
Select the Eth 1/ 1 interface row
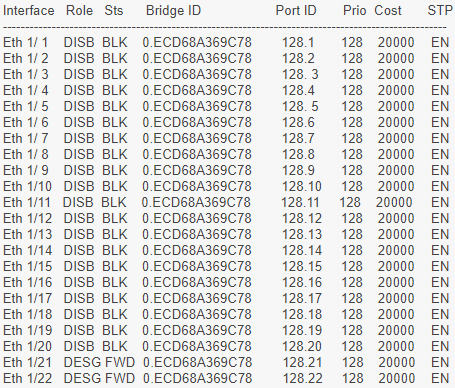226,43
